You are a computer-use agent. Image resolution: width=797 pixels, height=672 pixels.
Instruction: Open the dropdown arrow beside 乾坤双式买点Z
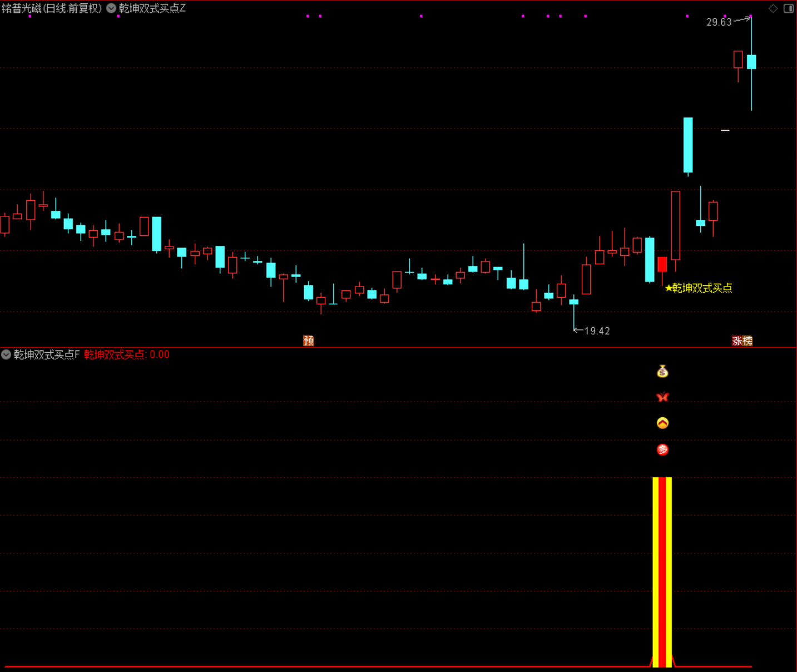click(x=111, y=8)
